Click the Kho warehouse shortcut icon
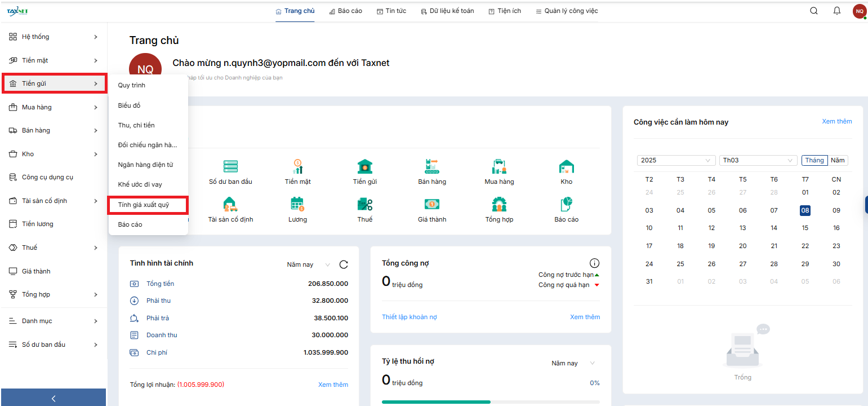The height and width of the screenshot is (406, 868). (x=566, y=167)
